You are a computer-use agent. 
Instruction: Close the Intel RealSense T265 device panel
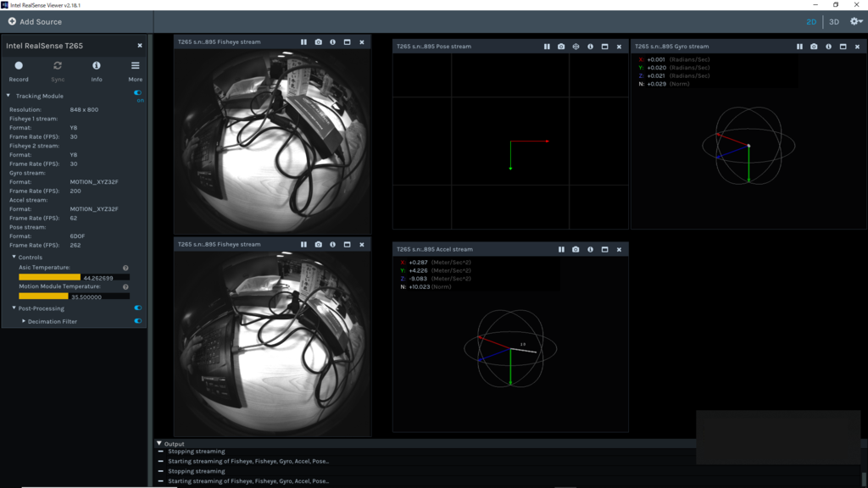[140, 46]
